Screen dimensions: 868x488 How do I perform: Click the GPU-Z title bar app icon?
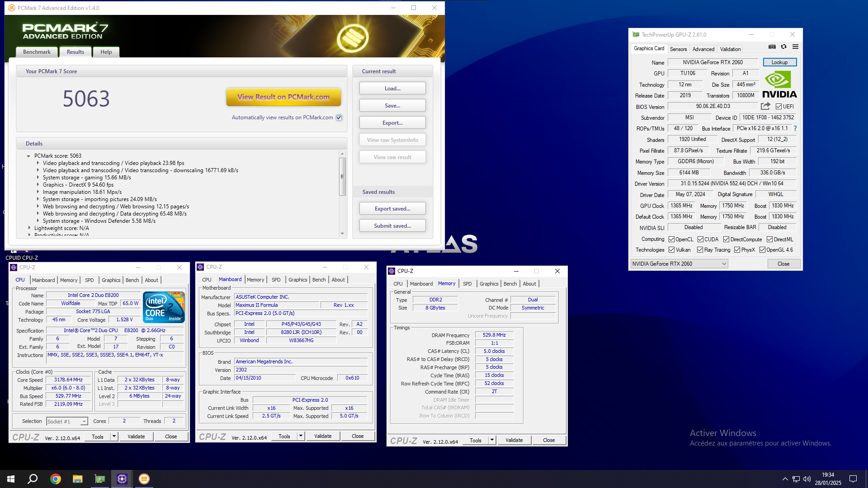(x=636, y=35)
